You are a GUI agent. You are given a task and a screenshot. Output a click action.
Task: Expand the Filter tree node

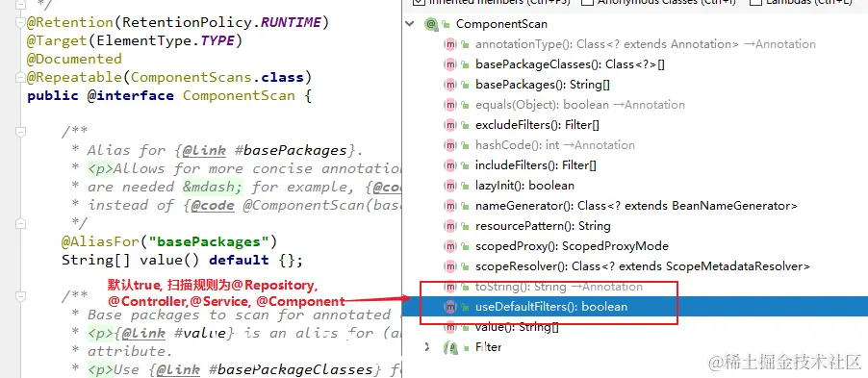[x=427, y=347]
